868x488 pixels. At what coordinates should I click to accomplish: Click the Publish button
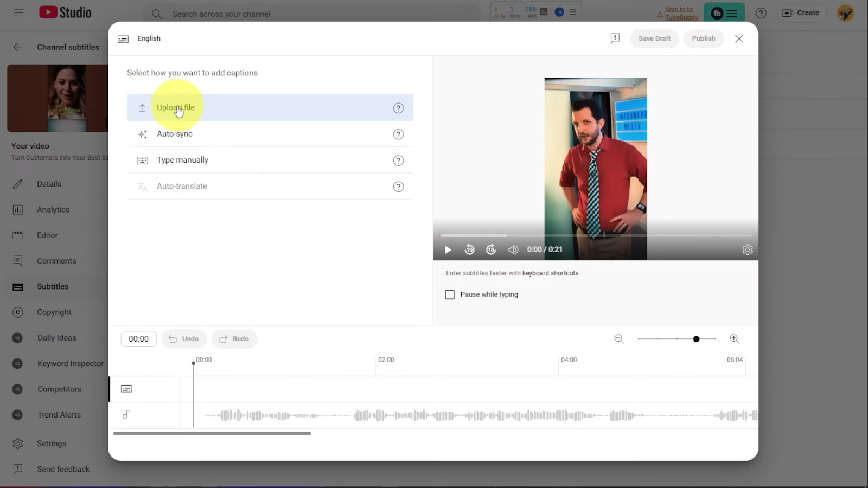click(703, 38)
